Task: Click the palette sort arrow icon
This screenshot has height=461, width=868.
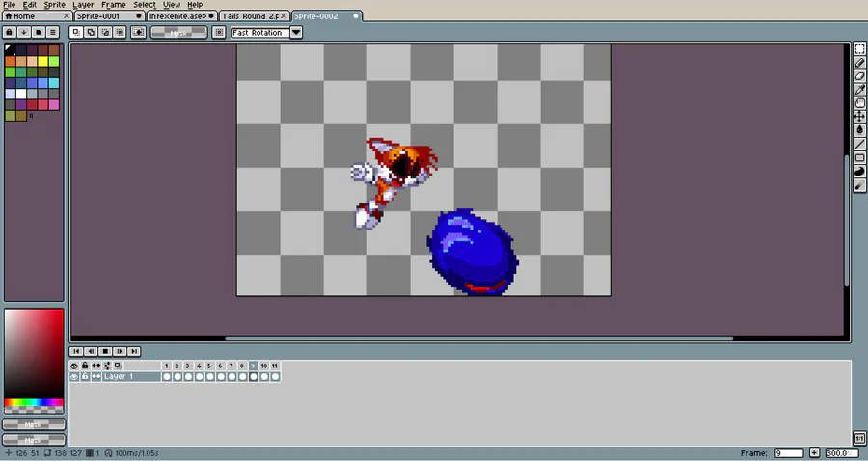Action: (24, 32)
